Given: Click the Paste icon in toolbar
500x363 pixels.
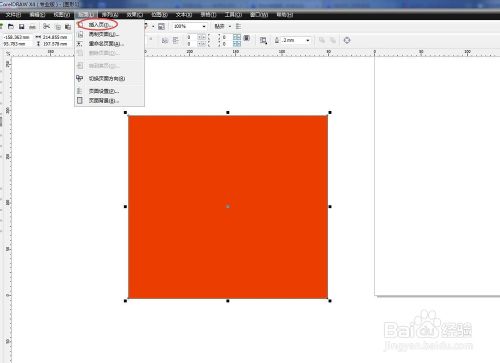Looking at the screenshot, I should point(68,27).
